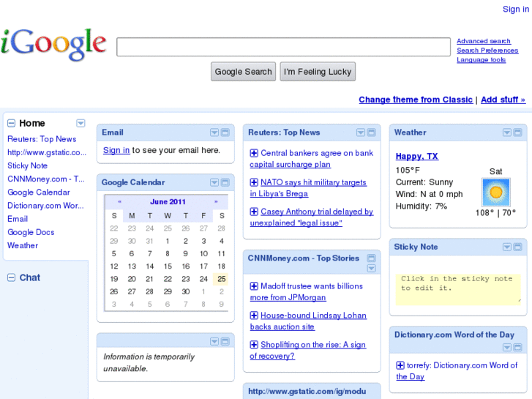Image resolution: width=532 pixels, height=399 pixels.
Task: Open Madoff trustee wants billions headline
Action: 307,291
